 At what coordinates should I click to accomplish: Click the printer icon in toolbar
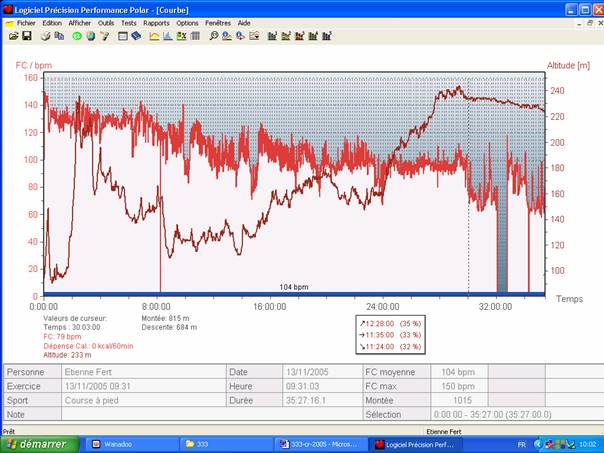46,36
